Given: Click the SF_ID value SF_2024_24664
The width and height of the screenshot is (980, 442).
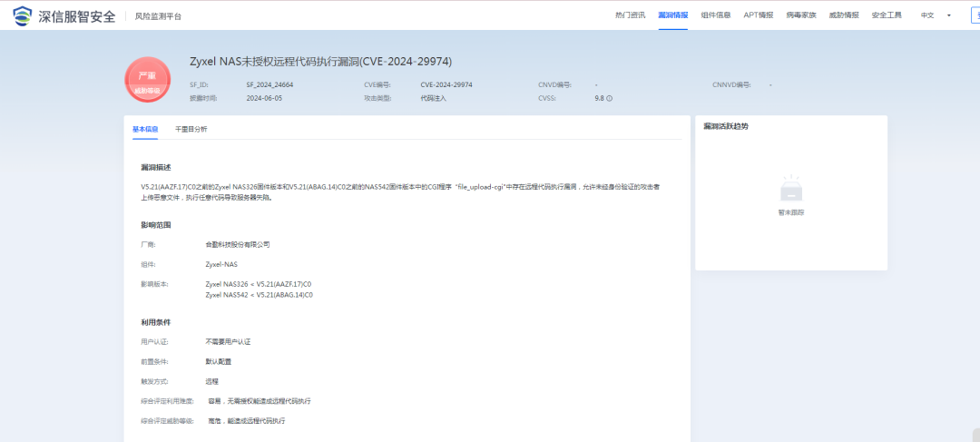Looking at the screenshot, I should click(270, 84).
